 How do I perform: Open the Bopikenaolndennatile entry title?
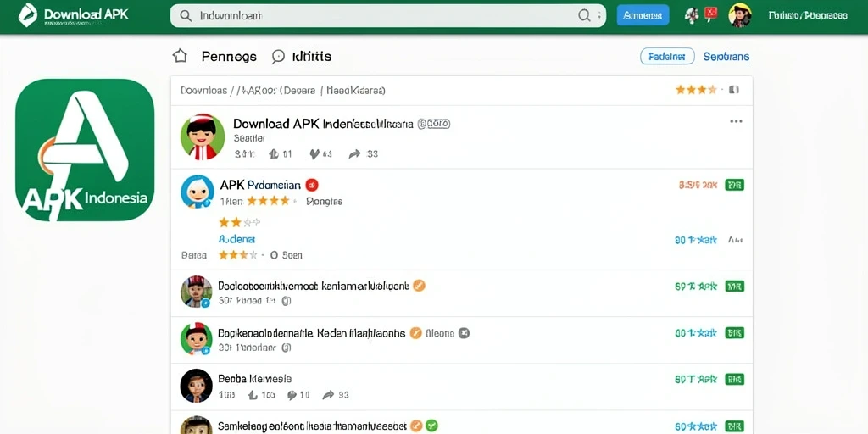pyautogui.click(x=312, y=333)
